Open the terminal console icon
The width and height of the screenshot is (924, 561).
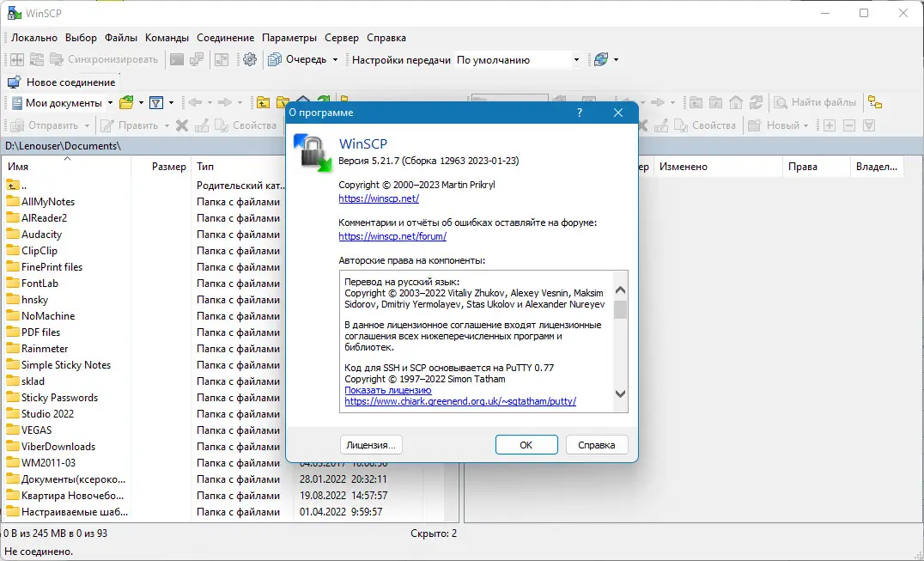(177, 59)
